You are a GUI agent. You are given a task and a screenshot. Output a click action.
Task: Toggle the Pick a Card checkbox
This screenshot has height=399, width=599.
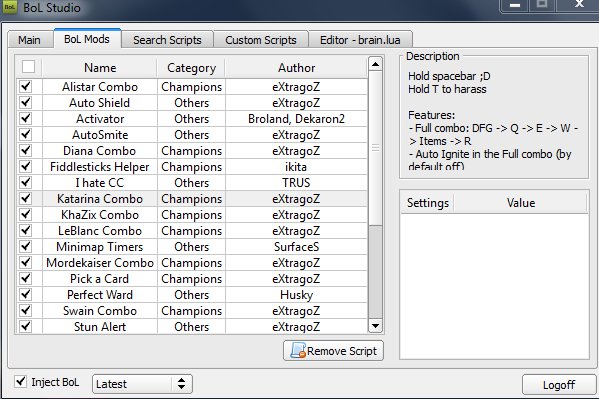click(26, 279)
